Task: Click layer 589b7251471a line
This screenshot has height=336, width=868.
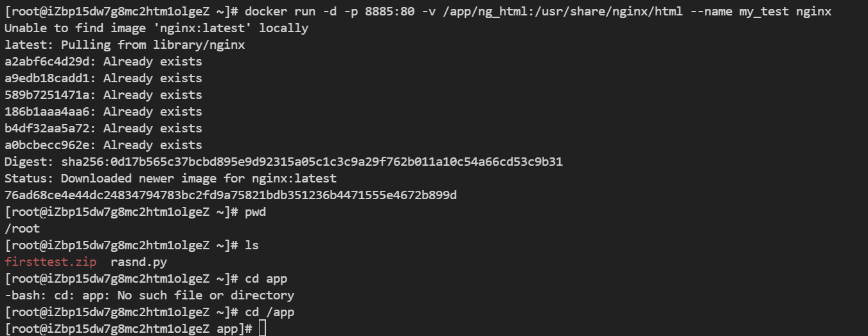Action: (103, 94)
